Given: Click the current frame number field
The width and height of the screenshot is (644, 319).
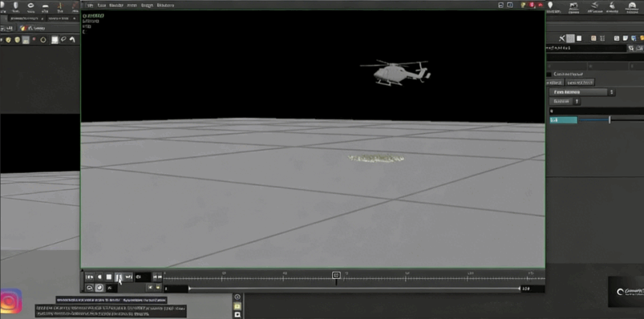Looking at the screenshot, I should (x=143, y=277).
